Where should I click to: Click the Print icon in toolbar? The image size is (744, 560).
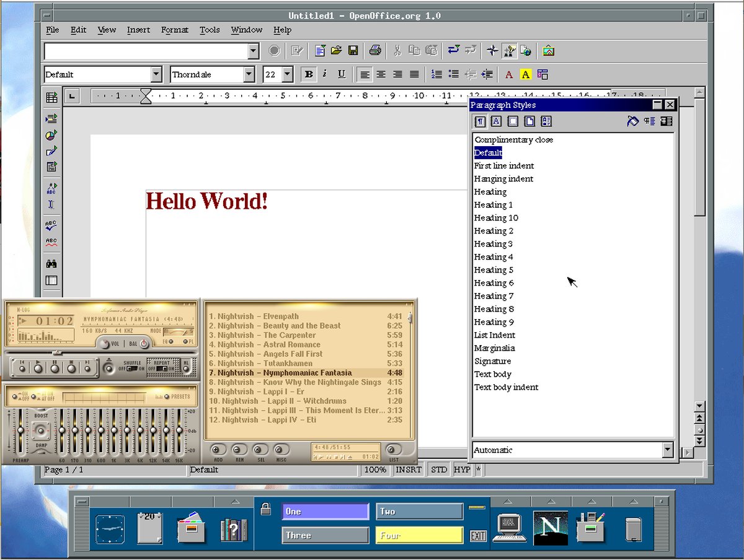(x=374, y=51)
